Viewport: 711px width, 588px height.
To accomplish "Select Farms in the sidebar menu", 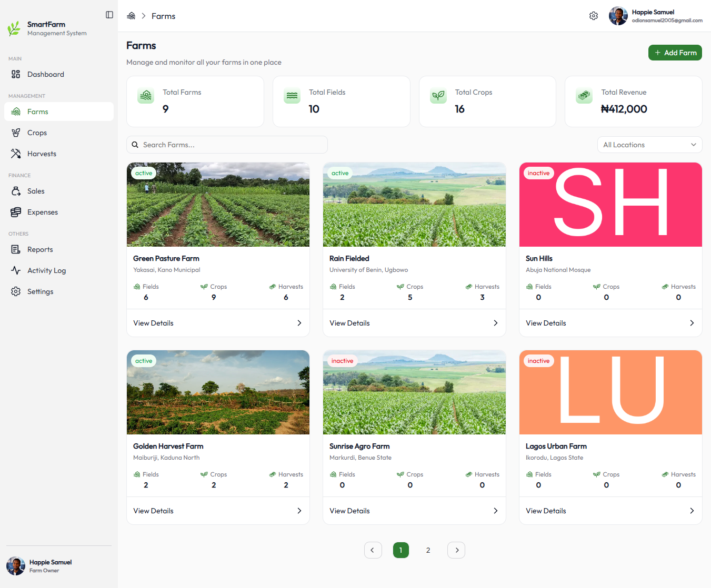I will (x=59, y=111).
